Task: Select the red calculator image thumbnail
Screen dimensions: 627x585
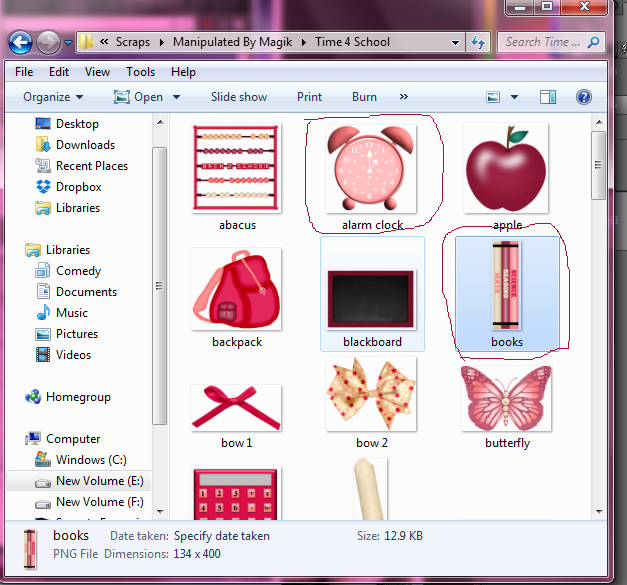Action: click(236, 493)
